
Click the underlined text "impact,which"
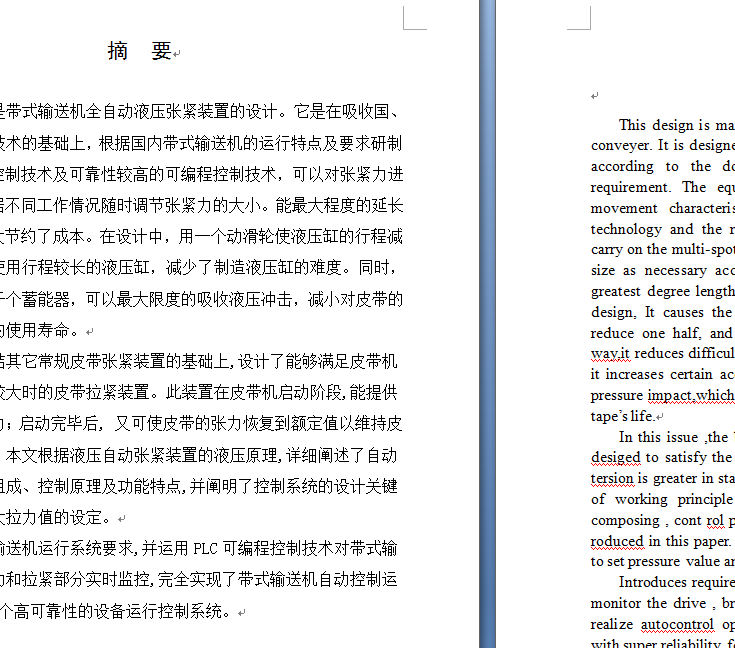(x=690, y=395)
